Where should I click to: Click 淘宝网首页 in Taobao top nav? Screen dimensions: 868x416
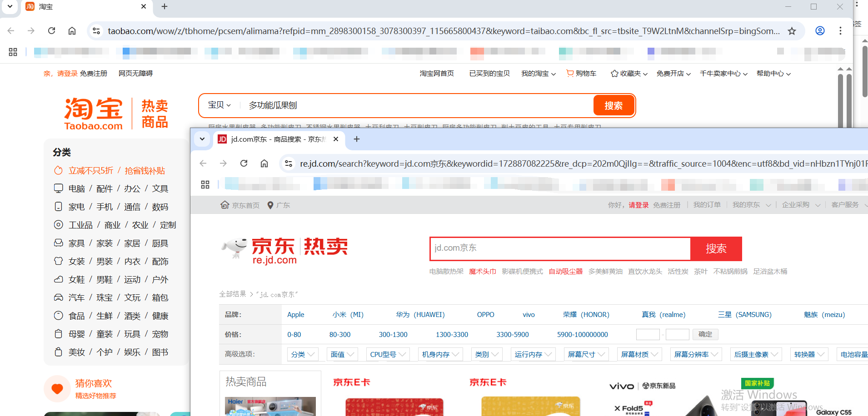click(437, 73)
